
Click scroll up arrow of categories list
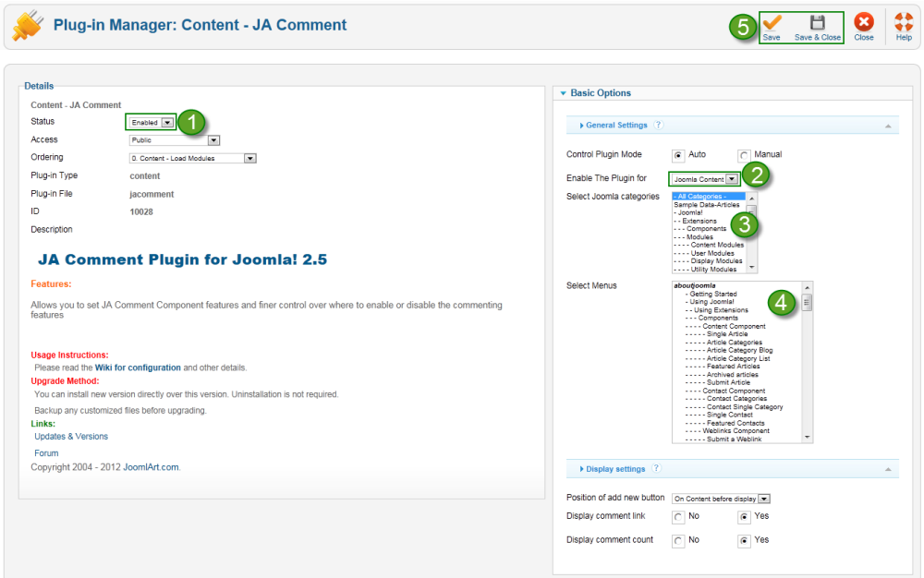click(x=751, y=199)
